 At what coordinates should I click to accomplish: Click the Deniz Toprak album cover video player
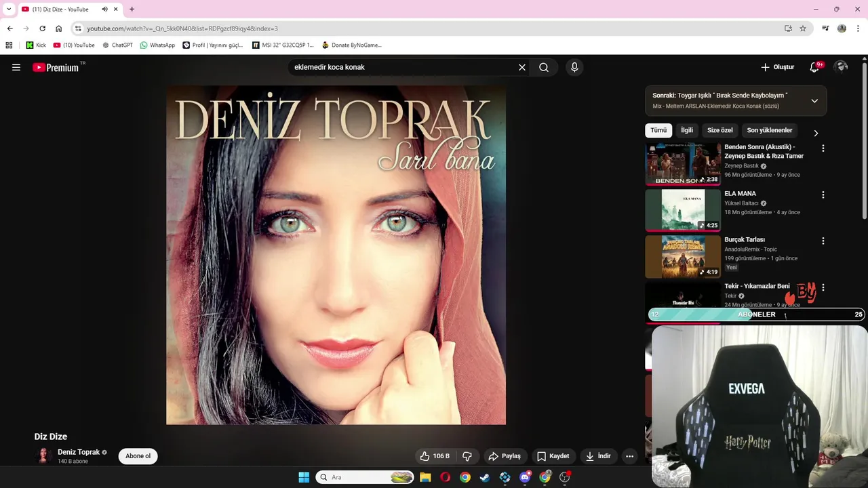(x=336, y=255)
